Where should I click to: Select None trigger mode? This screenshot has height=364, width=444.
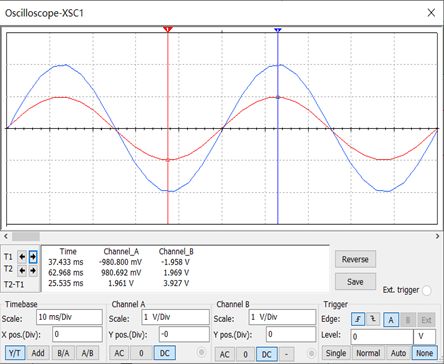424,353
